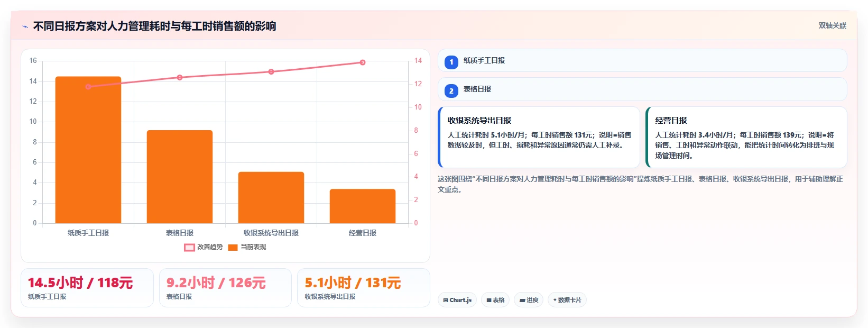Viewport: 868px width, 328px height.
Task: Click the left axis value 16
Action: tap(33, 61)
